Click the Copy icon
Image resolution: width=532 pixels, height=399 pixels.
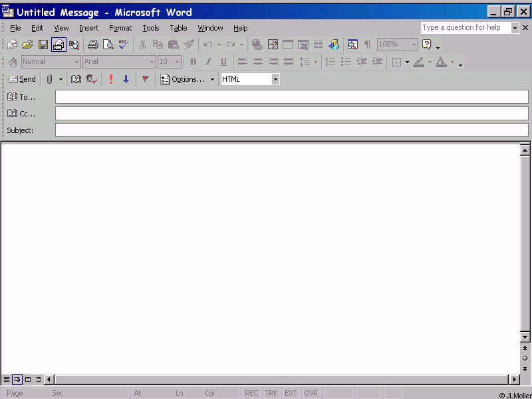point(158,45)
